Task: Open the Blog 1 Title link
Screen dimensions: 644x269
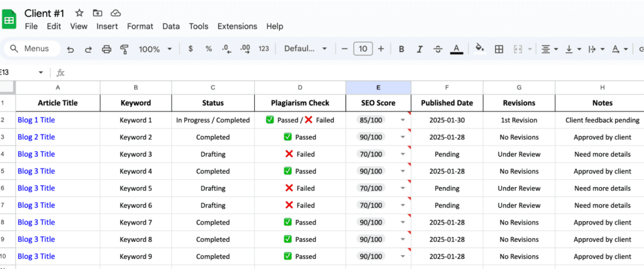Action: tap(36, 120)
